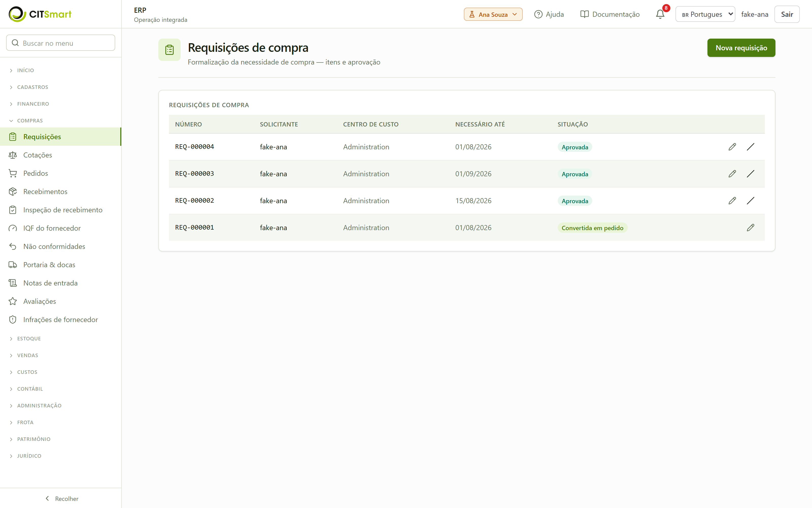Click the Nova requisição button
Image resolution: width=812 pixels, height=508 pixels.
pyautogui.click(x=741, y=48)
